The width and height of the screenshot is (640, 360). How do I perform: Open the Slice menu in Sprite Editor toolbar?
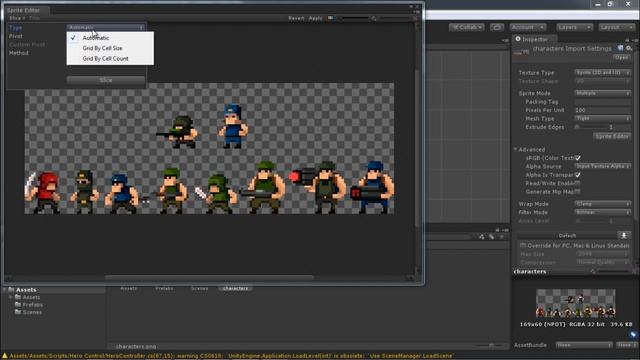click(17, 18)
